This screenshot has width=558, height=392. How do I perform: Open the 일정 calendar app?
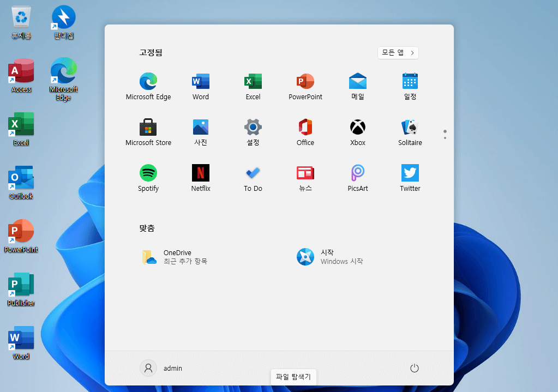coord(410,87)
